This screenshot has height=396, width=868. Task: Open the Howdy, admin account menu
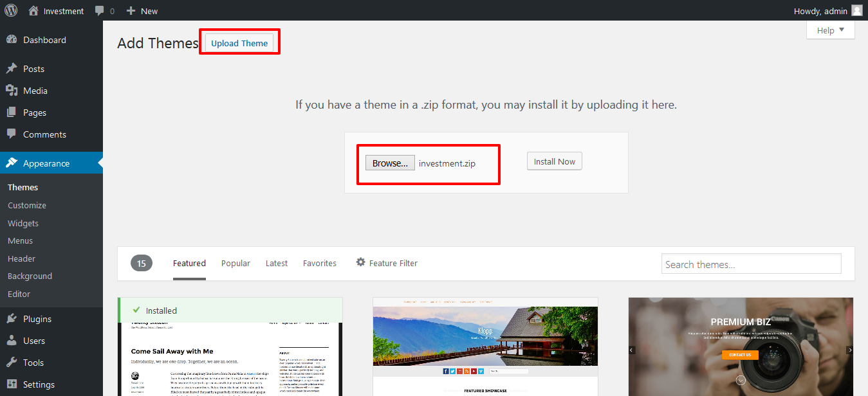pyautogui.click(x=827, y=11)
